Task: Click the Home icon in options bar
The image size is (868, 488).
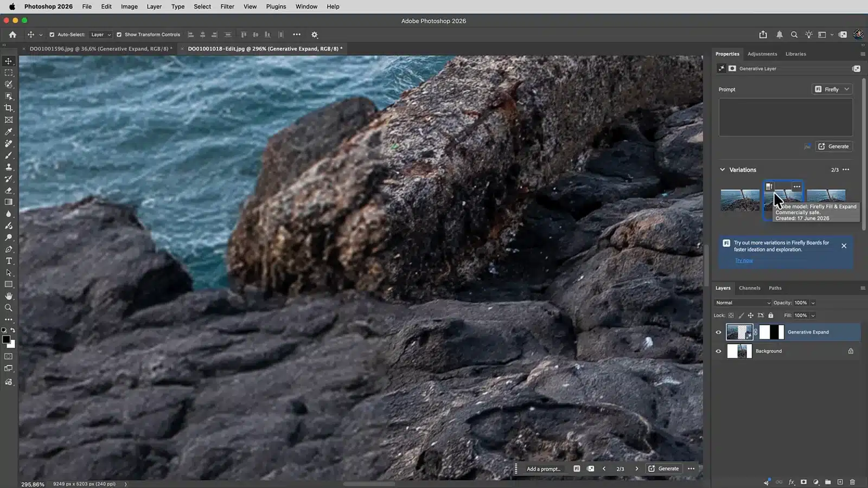Action: 12,35
